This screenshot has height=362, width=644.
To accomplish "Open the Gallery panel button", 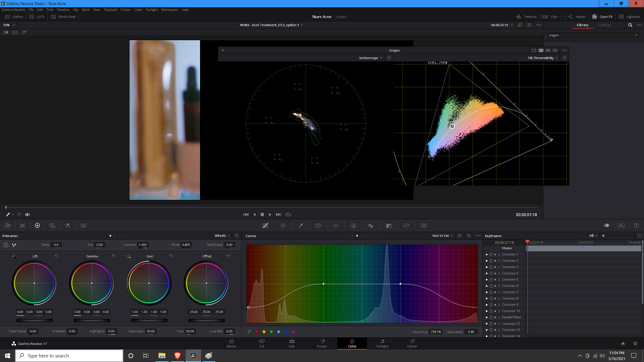I will click(x=14, y=17).
